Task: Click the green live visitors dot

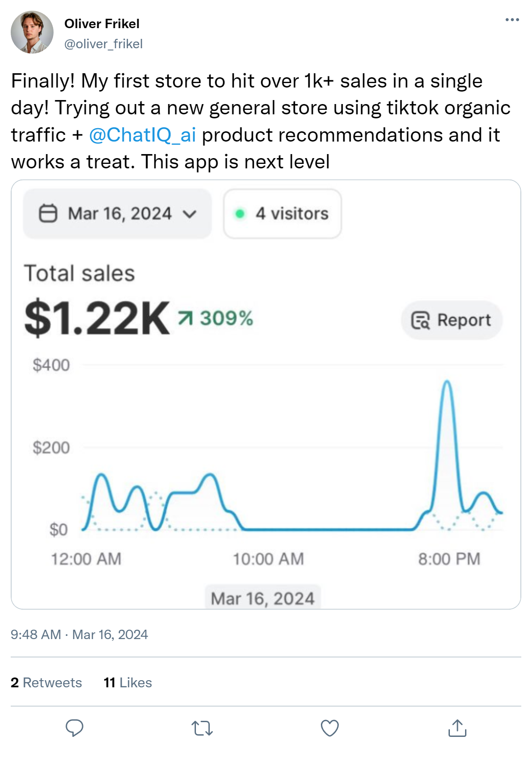Action: pos(240,214)
